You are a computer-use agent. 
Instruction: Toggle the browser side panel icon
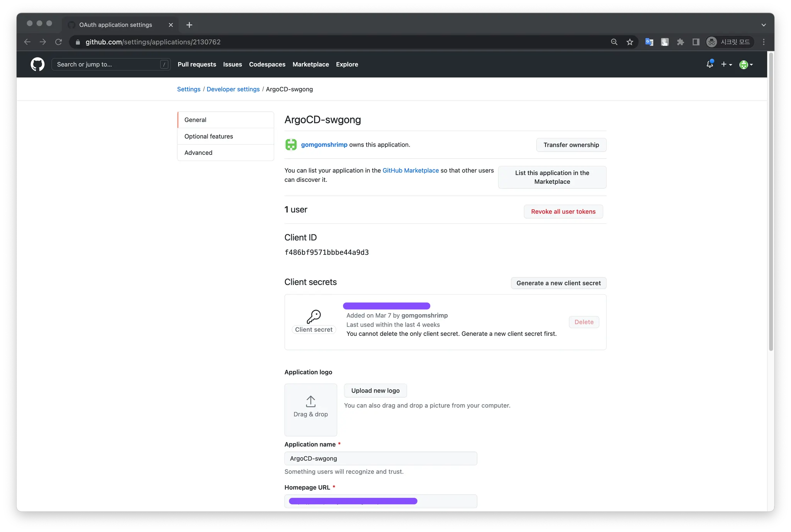coord(696,42)
